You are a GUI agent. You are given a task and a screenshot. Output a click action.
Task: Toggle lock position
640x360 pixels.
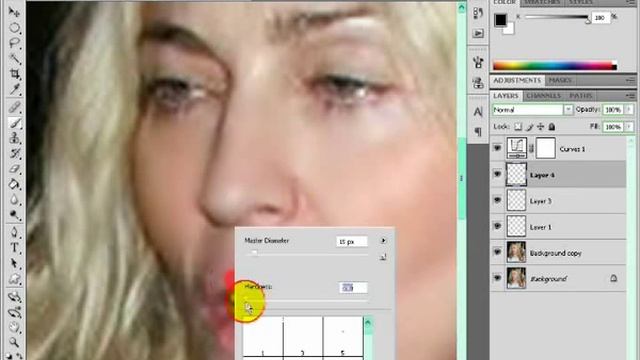(540, 127)
